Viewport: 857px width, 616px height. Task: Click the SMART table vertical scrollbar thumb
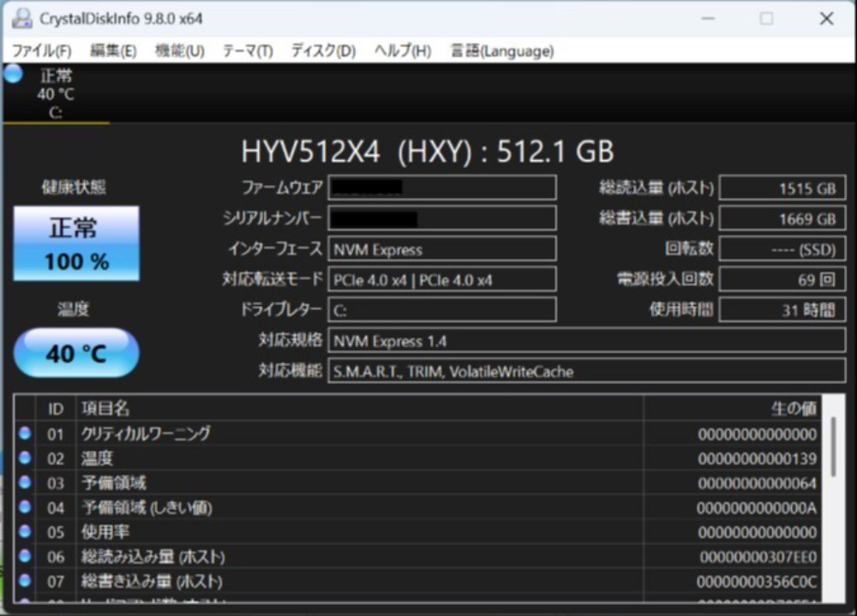coord(833,446)
